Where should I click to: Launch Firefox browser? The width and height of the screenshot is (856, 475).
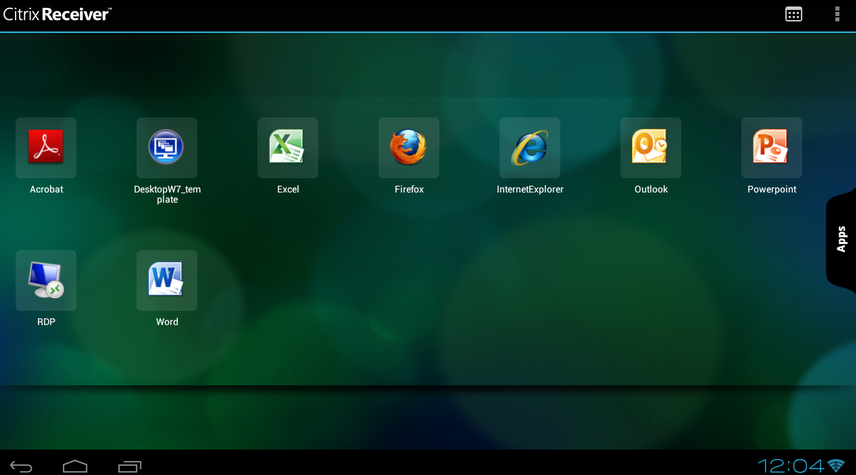click(409, 148)
